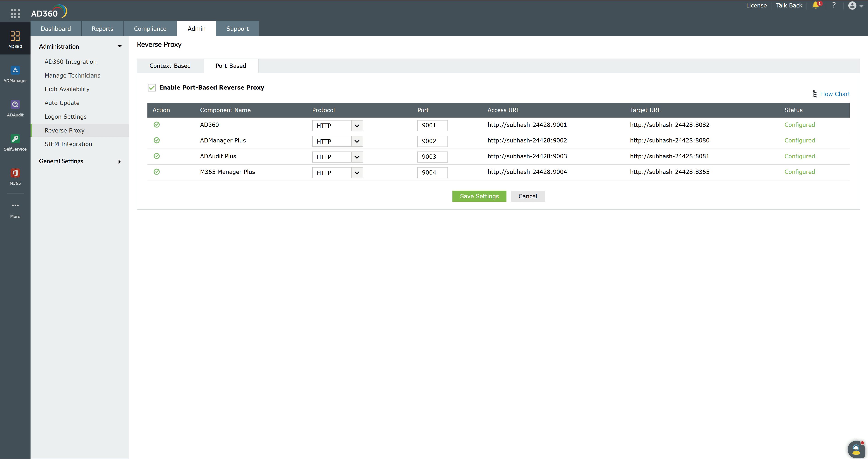Click the AD360 logo
This screenshot has width=868, height=459.
point(49,12)
